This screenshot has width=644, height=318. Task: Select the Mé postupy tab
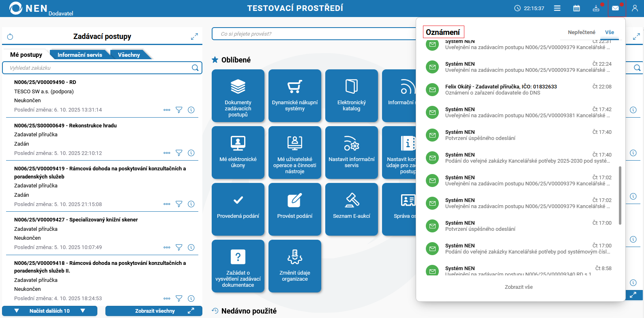point(26,55)
